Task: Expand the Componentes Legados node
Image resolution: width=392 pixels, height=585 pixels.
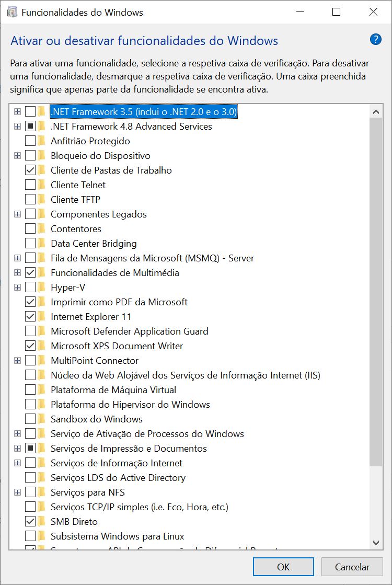Action: [17, 214]
